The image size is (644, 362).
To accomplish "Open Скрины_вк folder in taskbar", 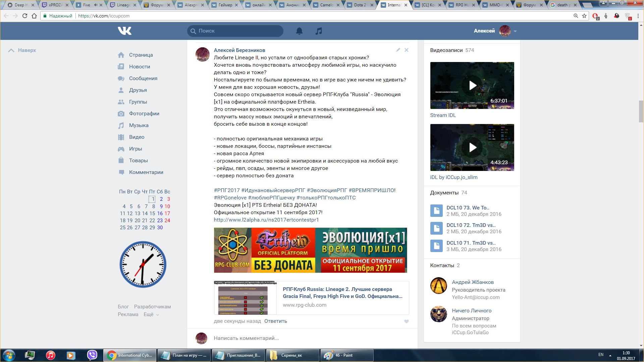I will [292, 355].
